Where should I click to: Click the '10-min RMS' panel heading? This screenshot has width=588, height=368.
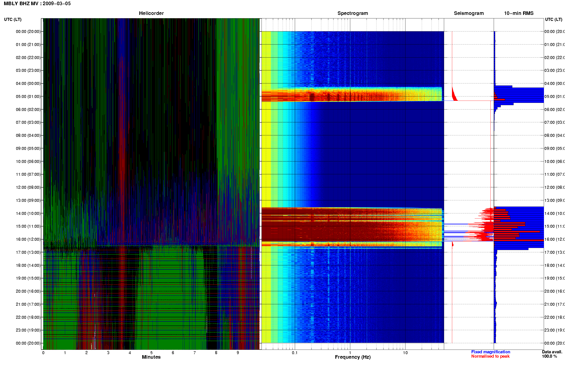pos(519,13)
